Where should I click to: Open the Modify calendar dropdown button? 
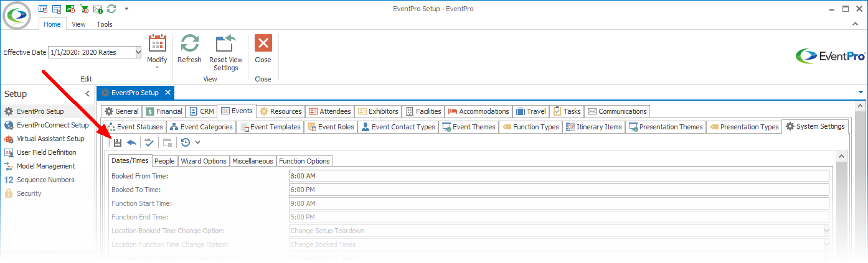click(157, 52)
